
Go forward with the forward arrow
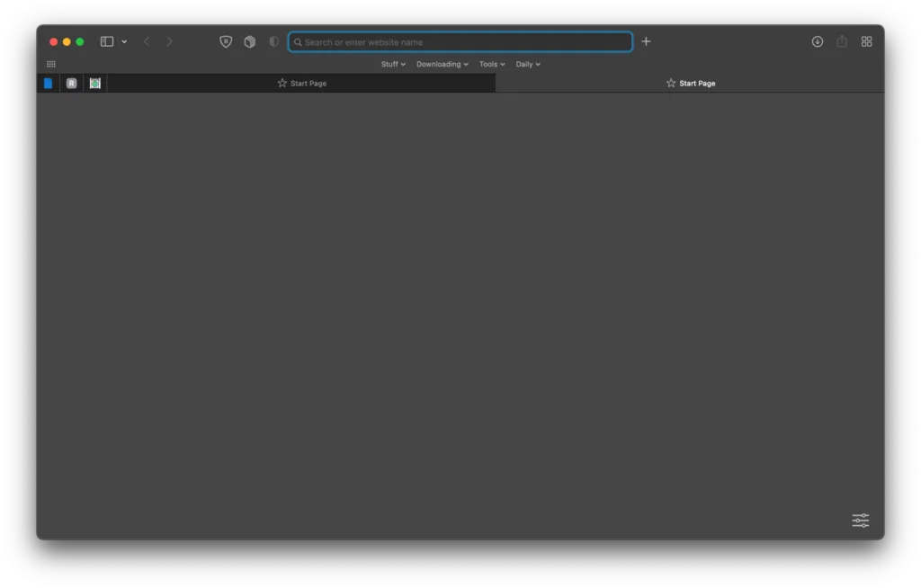[169, 41]
